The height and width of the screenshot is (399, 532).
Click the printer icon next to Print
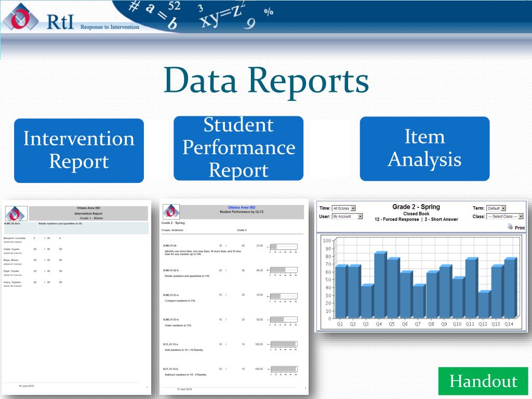tap(510, 227)
